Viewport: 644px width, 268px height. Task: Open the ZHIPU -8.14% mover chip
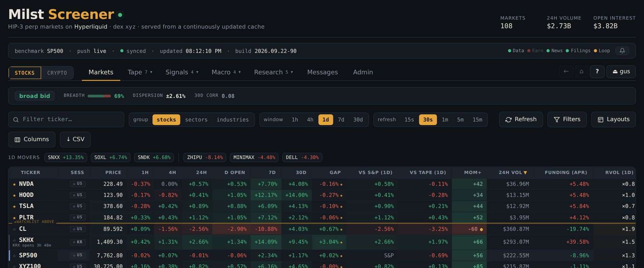(205, 158)
